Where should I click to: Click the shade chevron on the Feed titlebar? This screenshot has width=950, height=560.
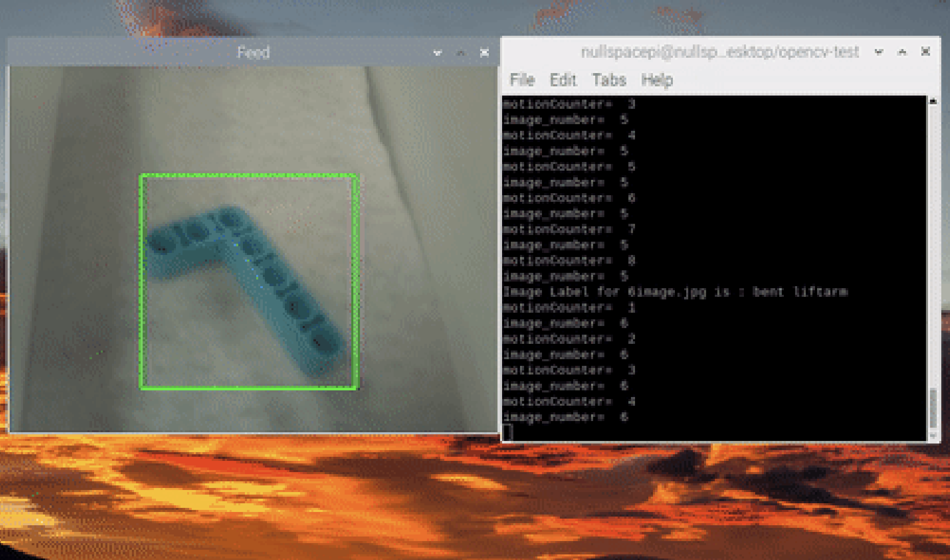coord(436,52)
